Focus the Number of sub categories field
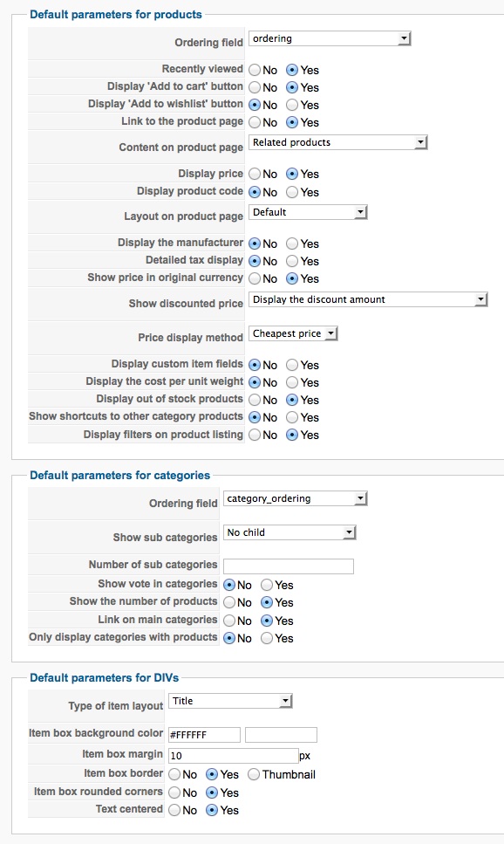The width and height of the screenshot is (504, 844). [289, 566]
